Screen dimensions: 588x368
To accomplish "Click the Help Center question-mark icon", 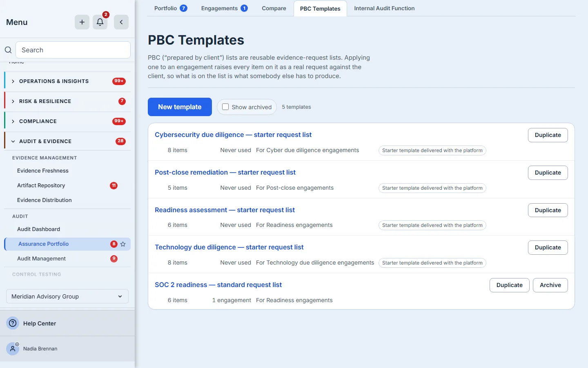I will coord(13,323).
